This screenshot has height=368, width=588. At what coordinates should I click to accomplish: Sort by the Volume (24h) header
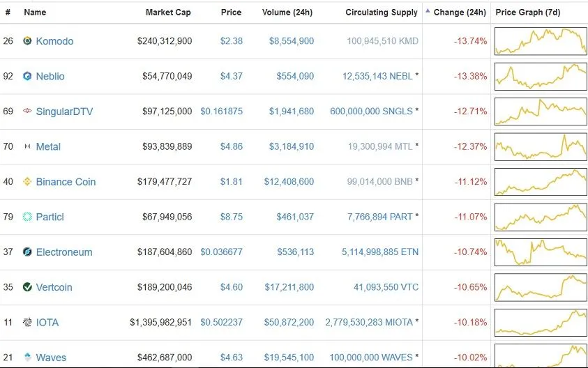tap(287, 13)
